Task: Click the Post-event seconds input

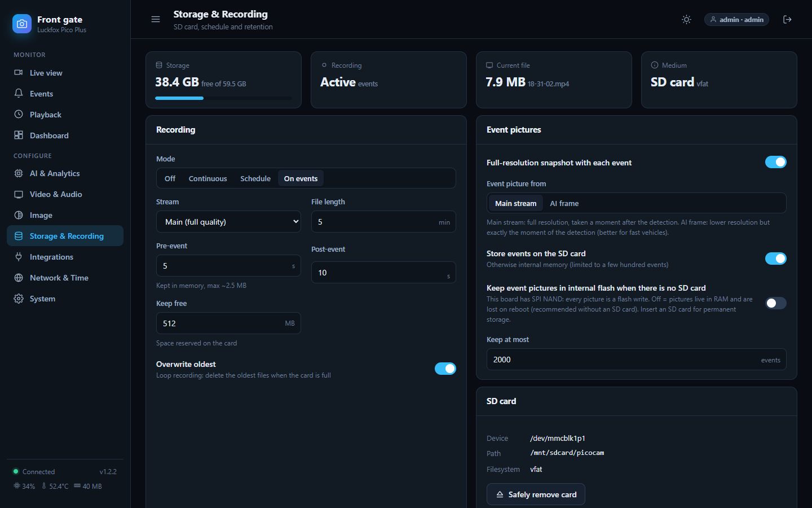Action: 383,273
